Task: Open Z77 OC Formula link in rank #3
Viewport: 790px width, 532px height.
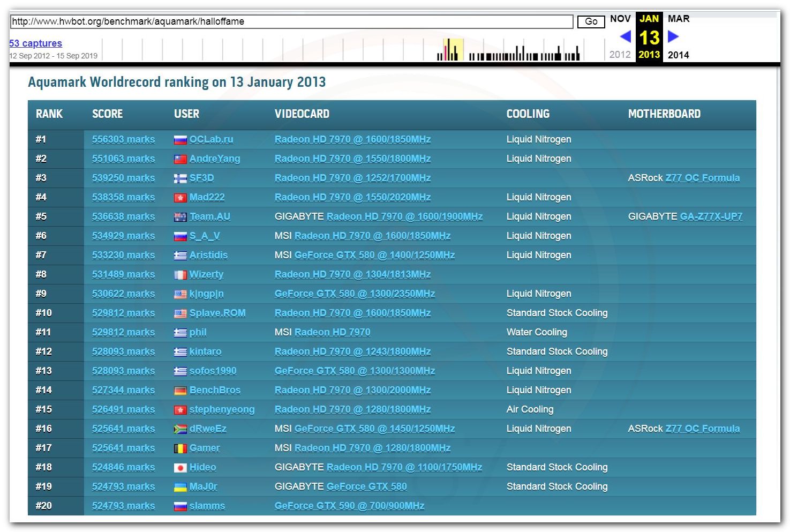Action: [702, 178]
